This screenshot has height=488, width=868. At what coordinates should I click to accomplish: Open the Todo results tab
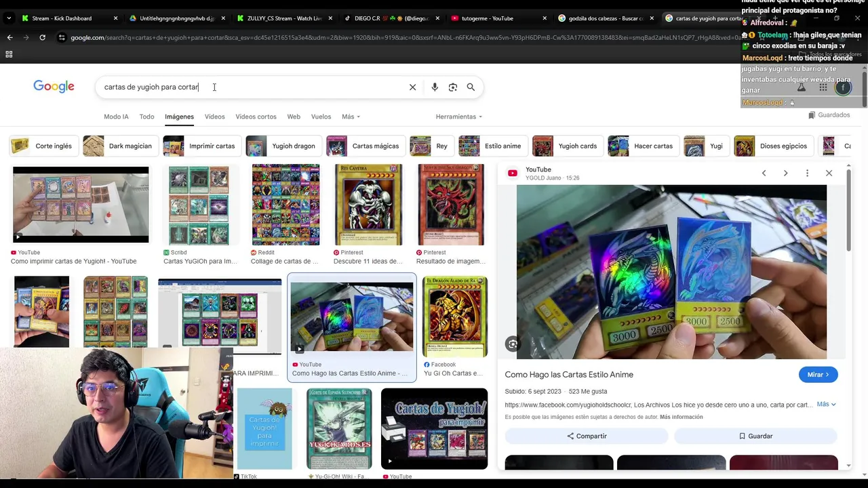[x=146, y=117]
